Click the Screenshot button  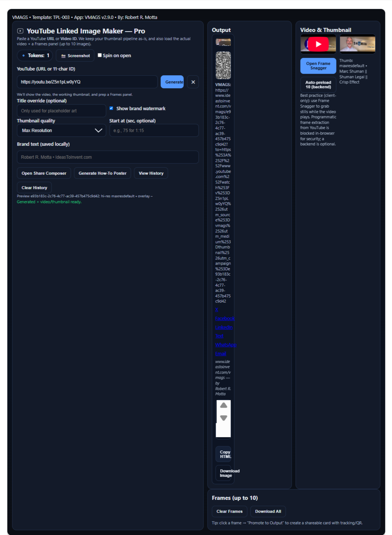tap(75, 56)
